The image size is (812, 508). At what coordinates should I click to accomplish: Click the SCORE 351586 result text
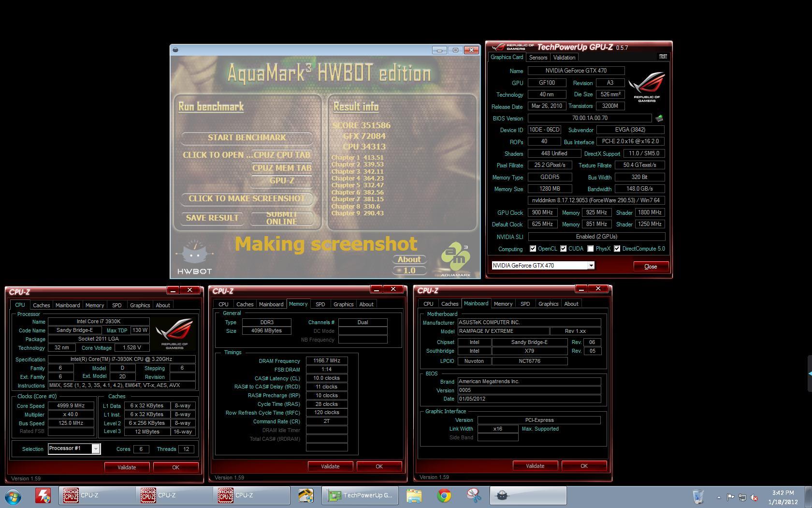tap(362, 125)
